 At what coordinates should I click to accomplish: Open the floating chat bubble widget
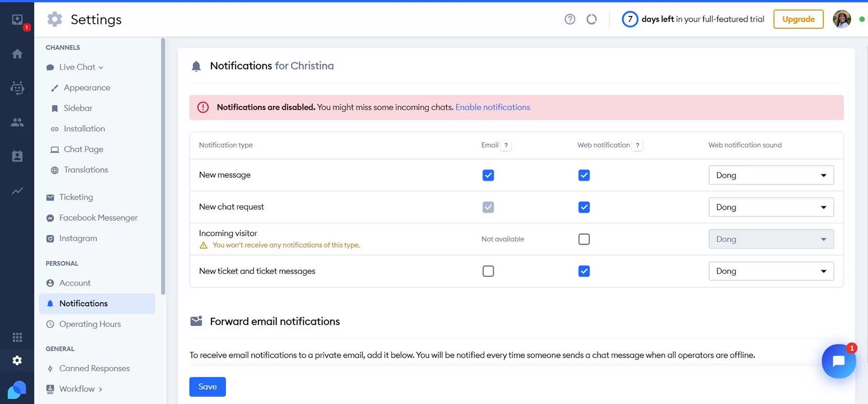838,361
